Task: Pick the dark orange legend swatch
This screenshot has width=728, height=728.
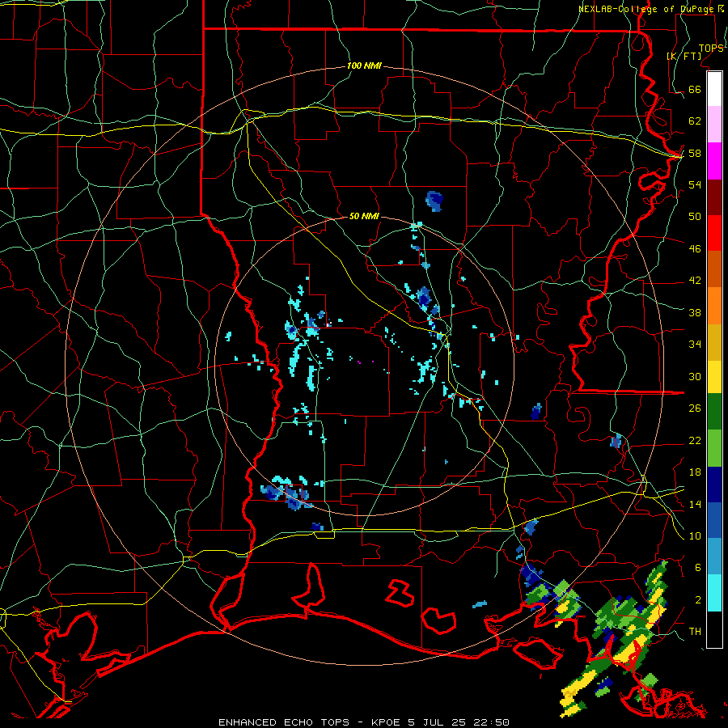Action: pos(714,269)
